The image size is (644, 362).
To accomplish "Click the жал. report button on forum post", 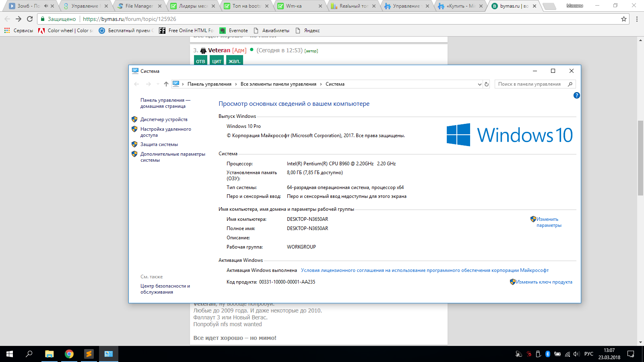I will (234, 61).
